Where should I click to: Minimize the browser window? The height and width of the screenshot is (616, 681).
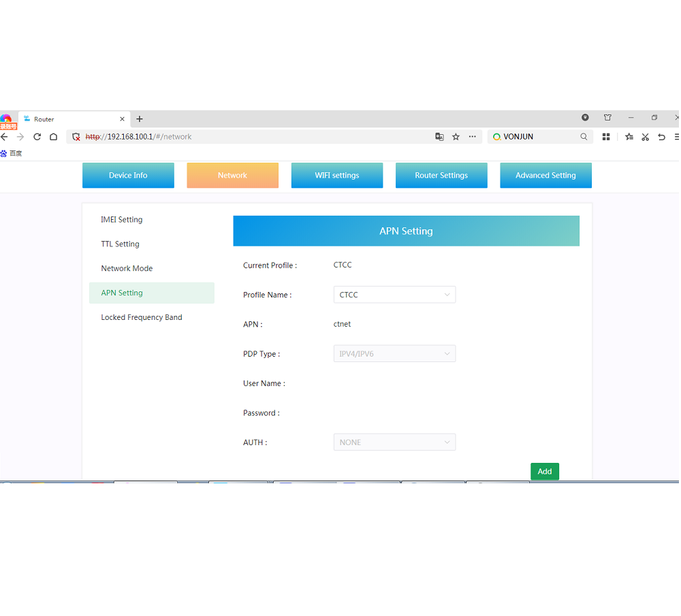(x=631, y=118)
